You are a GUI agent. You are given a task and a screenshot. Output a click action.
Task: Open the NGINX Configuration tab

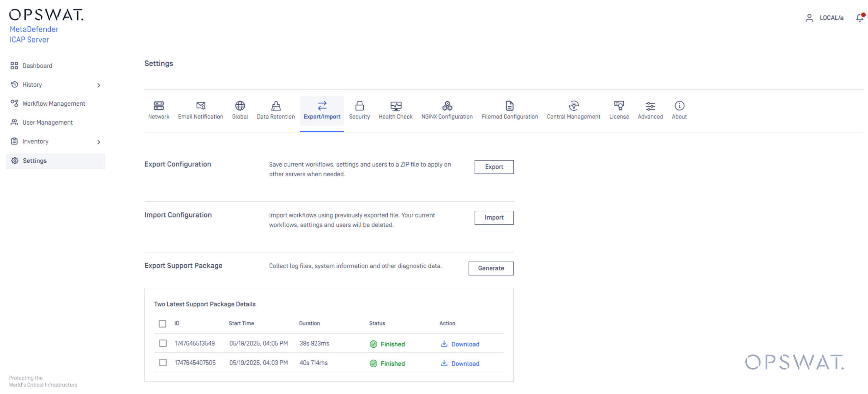[x=447, y=110]
